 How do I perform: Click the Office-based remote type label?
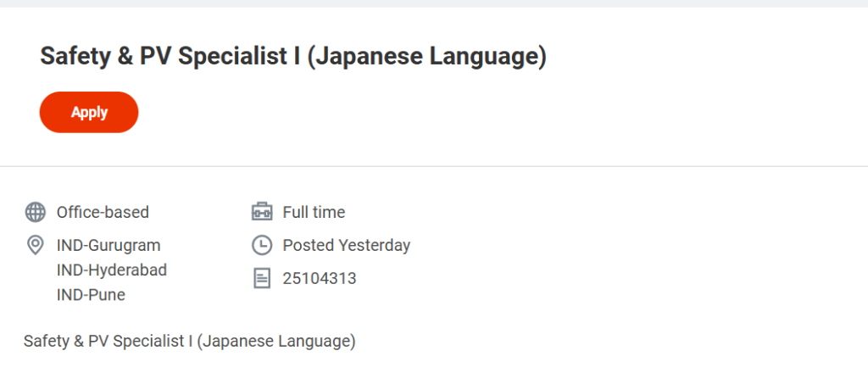pos(103,212)
